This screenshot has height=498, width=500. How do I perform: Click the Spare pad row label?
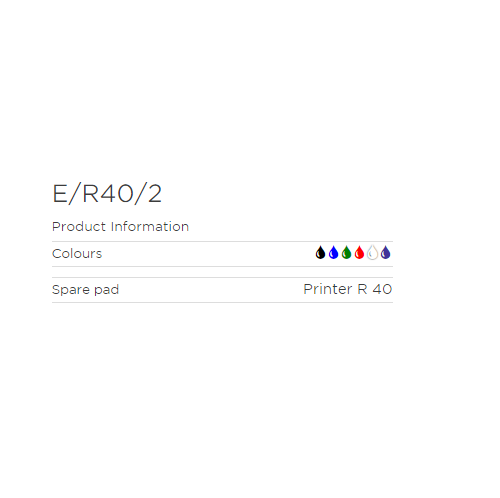tap(86, 290)
